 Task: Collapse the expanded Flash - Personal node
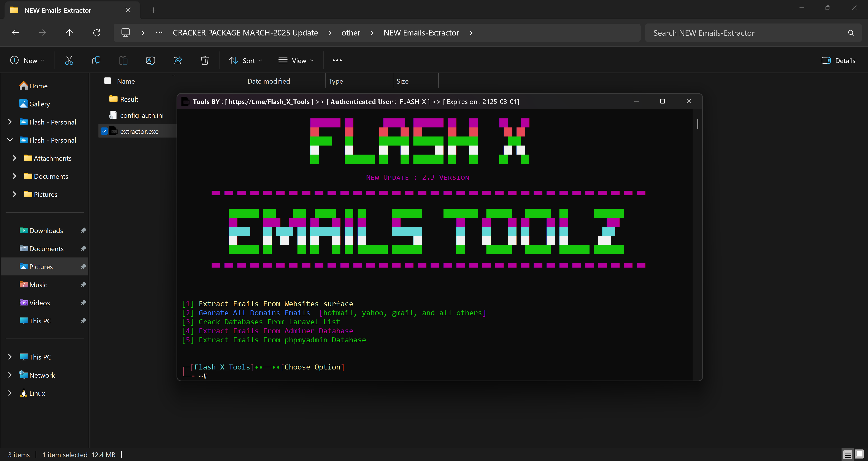[x=10, y=140]
